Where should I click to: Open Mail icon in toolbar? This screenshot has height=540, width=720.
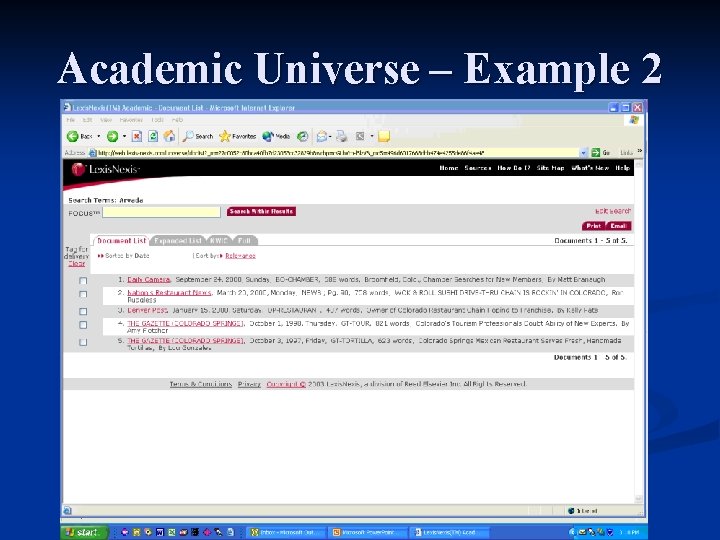321,136
